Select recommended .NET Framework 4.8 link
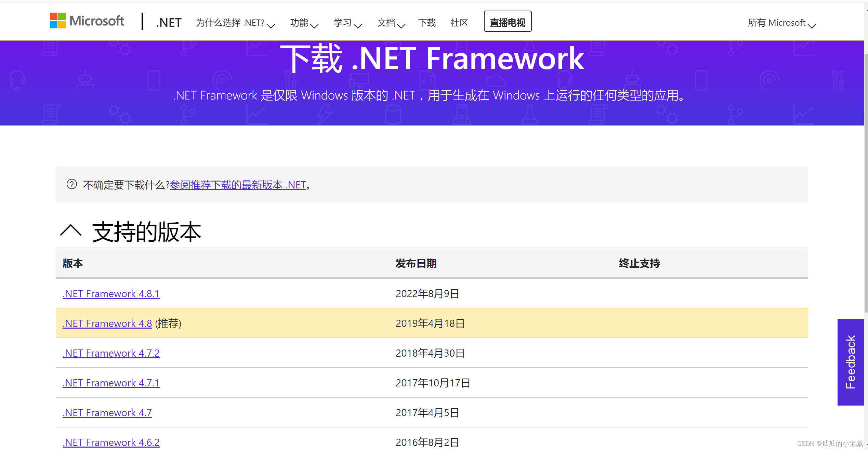868x450 pixels. point(107,323)
